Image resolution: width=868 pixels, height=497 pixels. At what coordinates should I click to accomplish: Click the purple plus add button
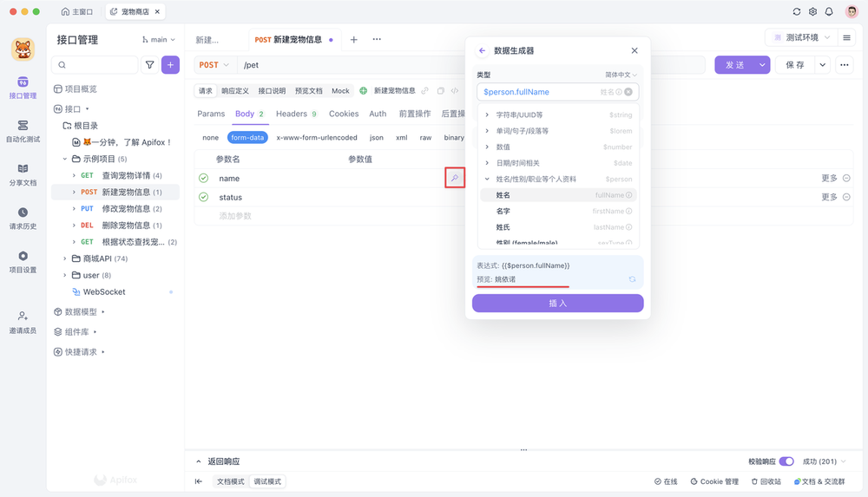coord(170,65)
